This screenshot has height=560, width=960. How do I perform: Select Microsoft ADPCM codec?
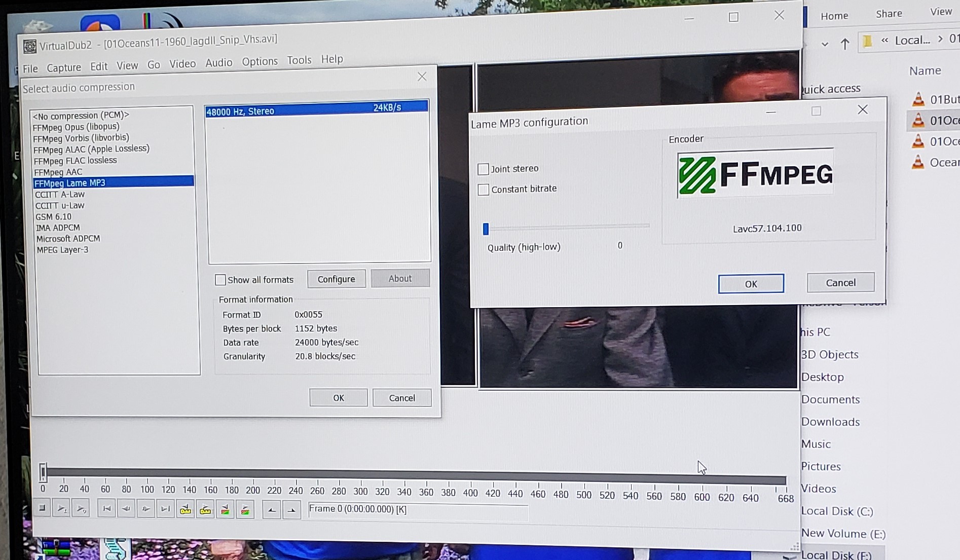pyautogui.click(x=68, y=239)
